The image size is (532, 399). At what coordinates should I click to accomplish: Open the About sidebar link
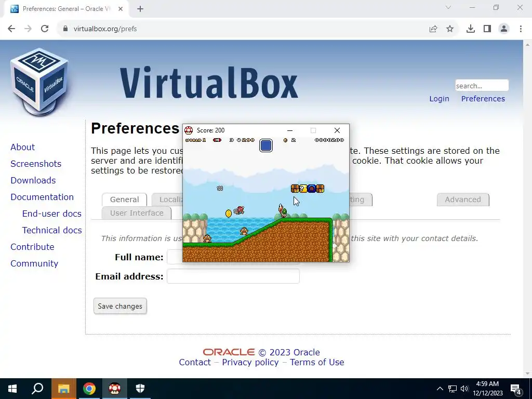click(23, 147)
